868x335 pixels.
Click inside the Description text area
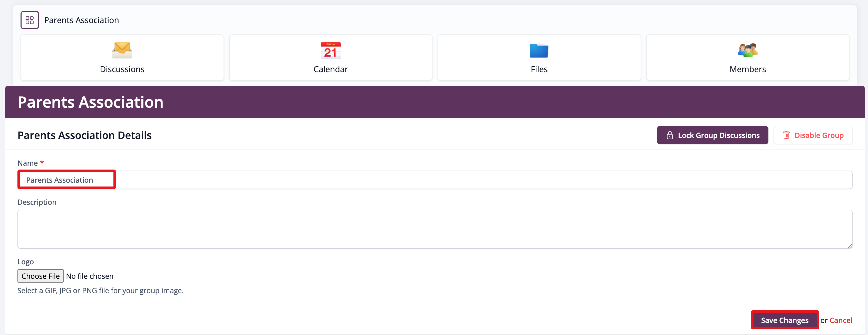pyautogui.click(x=435, y=229)
